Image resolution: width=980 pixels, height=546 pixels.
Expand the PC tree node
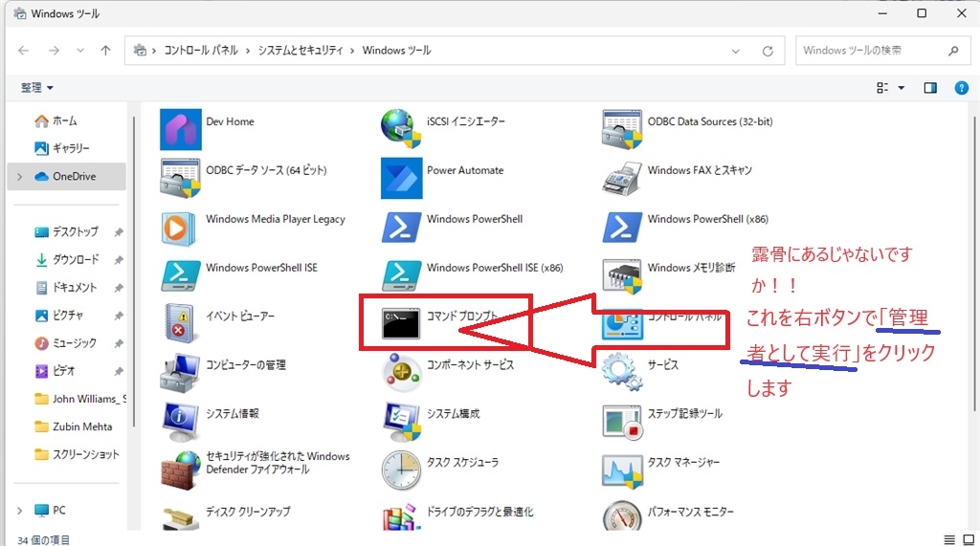(x=19, y=511)
